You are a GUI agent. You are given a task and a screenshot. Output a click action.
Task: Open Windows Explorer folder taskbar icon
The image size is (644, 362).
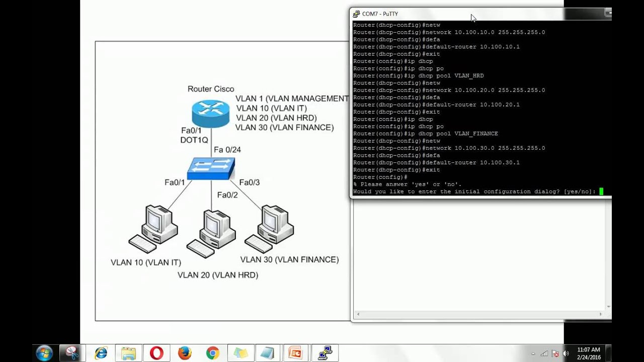click(x=128, y=353)
